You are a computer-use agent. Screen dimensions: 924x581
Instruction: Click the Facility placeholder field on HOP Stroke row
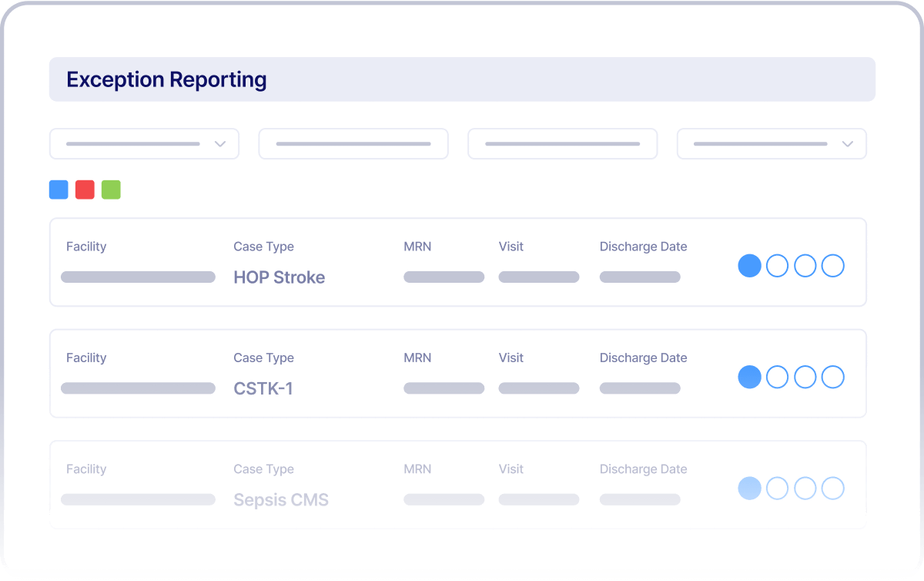point(138,276)
